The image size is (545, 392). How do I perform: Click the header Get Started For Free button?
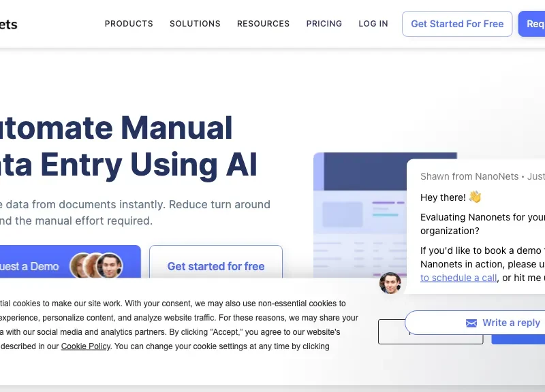tap(457, 24)
